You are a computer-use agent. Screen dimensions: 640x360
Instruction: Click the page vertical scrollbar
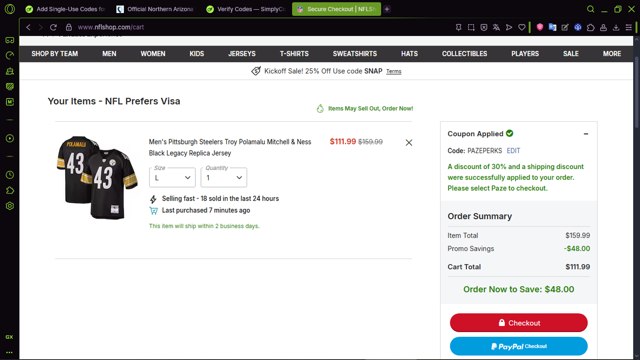pyautogui.click(x=636, y=94)
